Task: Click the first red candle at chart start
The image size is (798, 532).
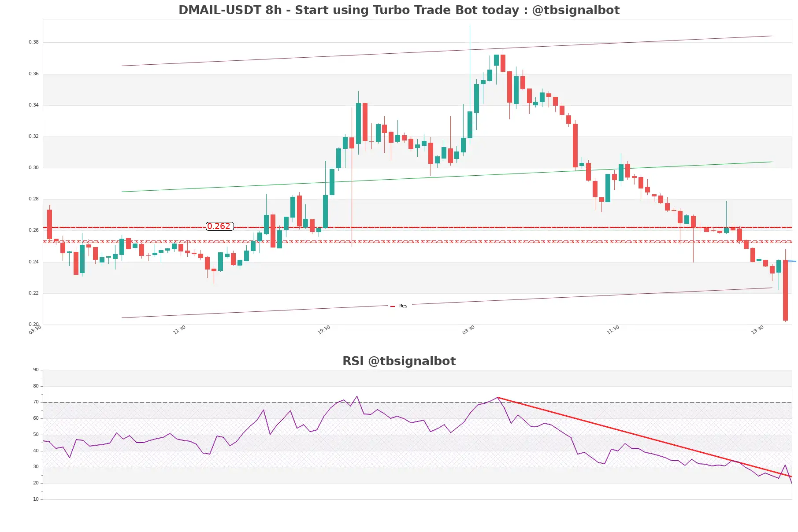Action: [x=50, y=224]
